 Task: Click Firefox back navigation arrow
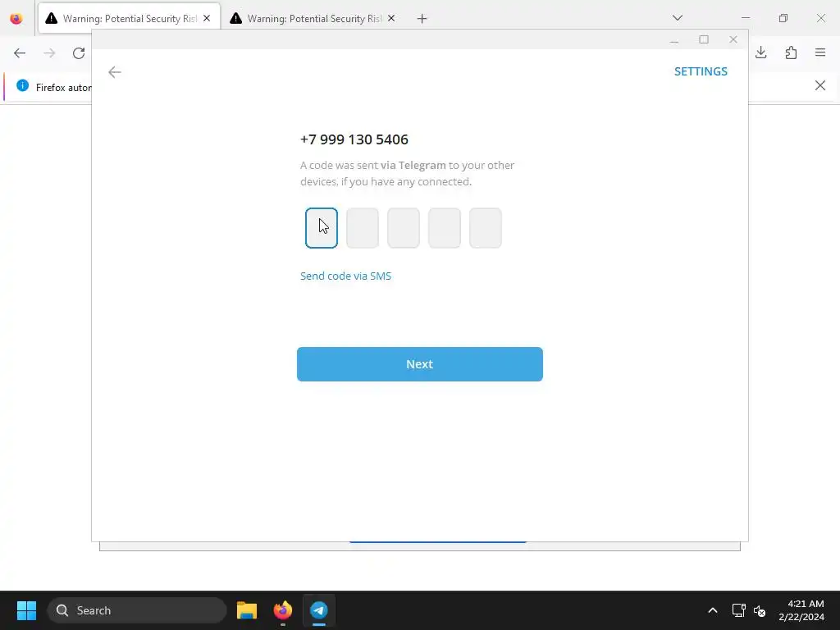(20, 53)
